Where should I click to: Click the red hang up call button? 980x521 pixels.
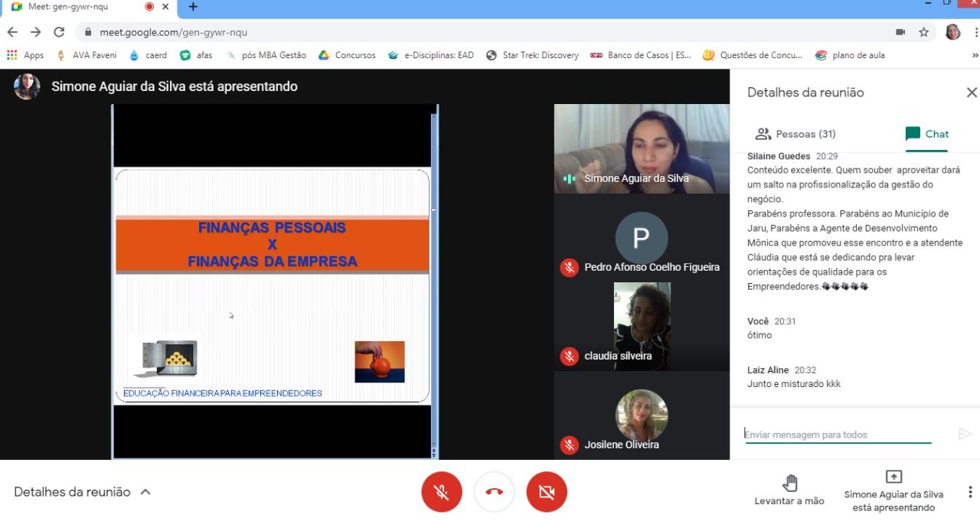tap(494, 492)
